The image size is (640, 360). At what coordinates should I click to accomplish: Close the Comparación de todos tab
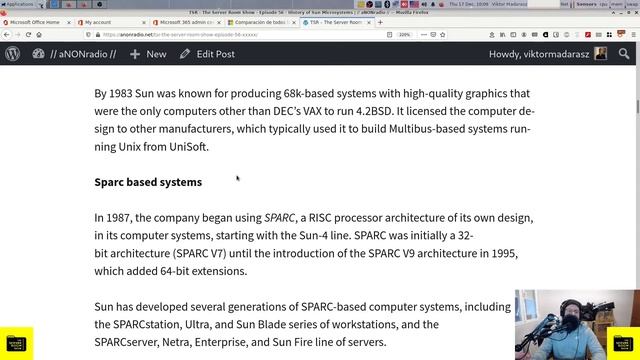(294, 22)
